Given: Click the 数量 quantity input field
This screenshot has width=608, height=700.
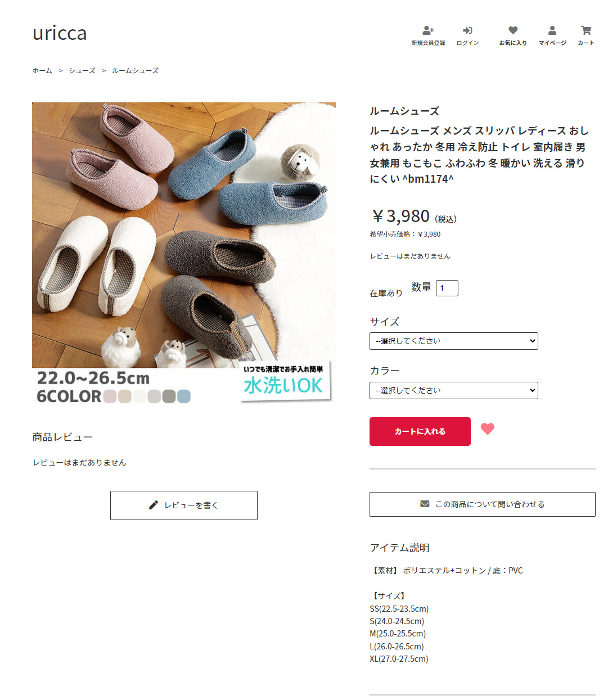Looking at the screenshot, I should click(447, 288).
